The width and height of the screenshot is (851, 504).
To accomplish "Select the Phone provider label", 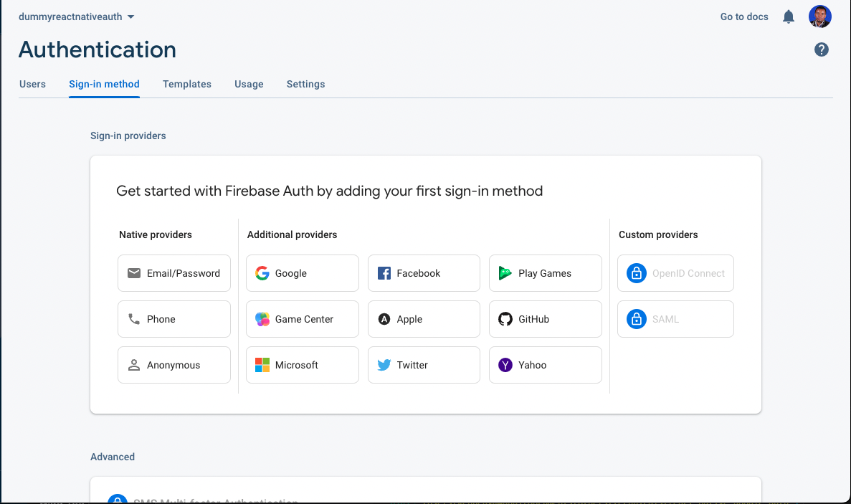I will 161,319.
